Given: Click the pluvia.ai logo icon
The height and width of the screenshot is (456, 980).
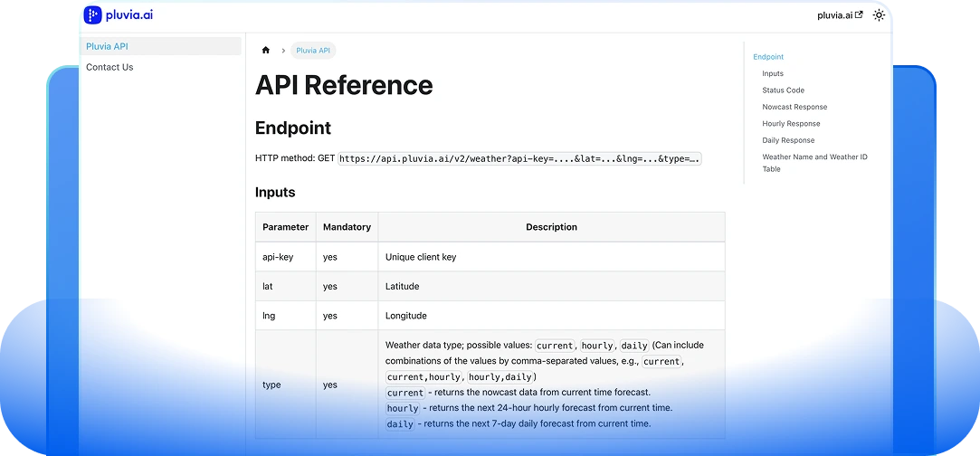Looking at the screenshot, I should point(93,15).
